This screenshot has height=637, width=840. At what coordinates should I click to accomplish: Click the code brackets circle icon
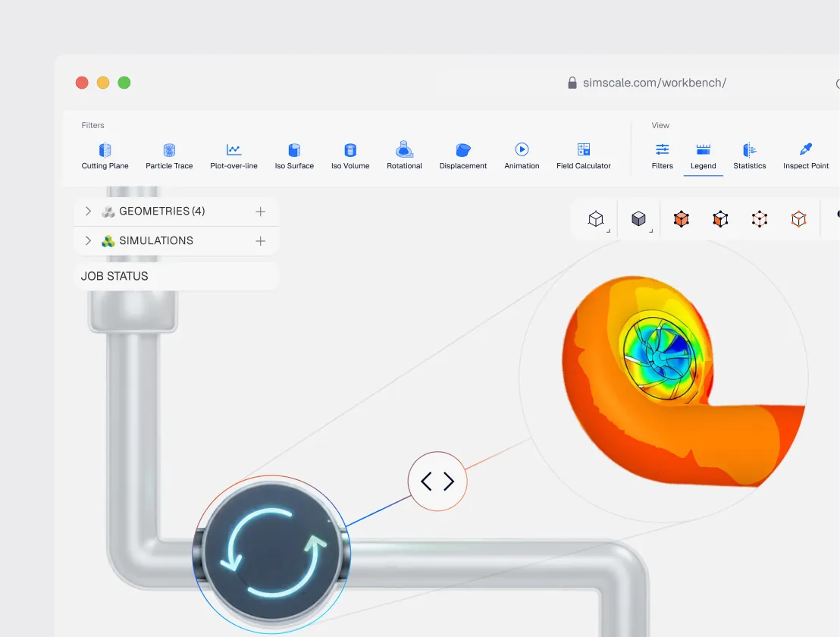point(437,481)
